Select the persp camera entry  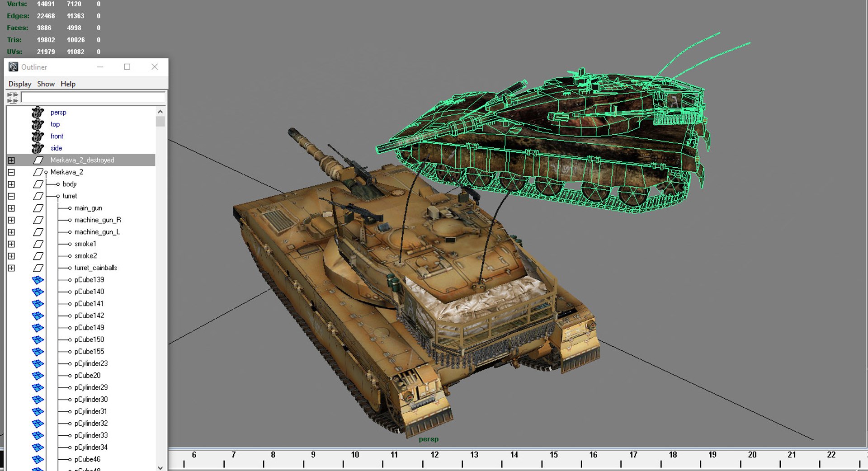[x=58, y=112]
